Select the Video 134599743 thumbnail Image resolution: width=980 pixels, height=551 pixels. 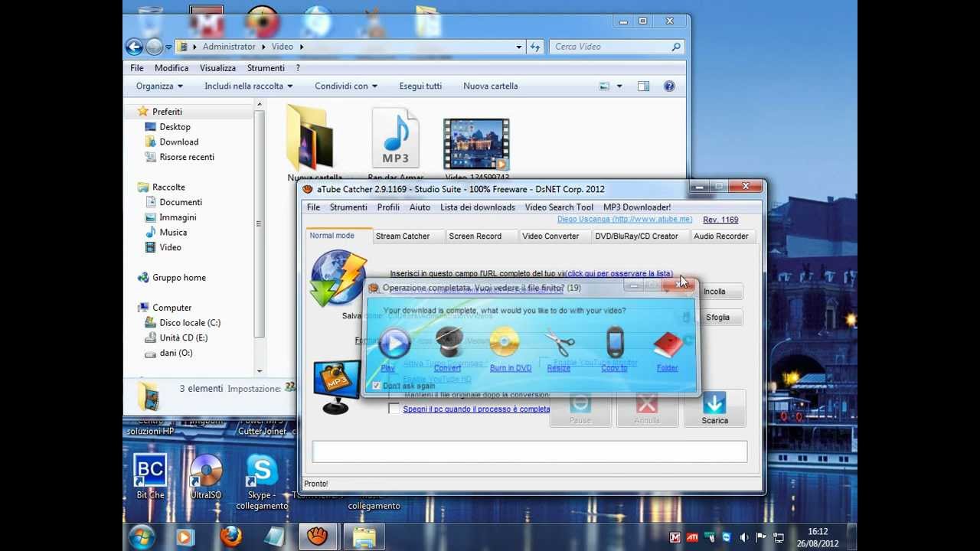(x=476, y=144)
